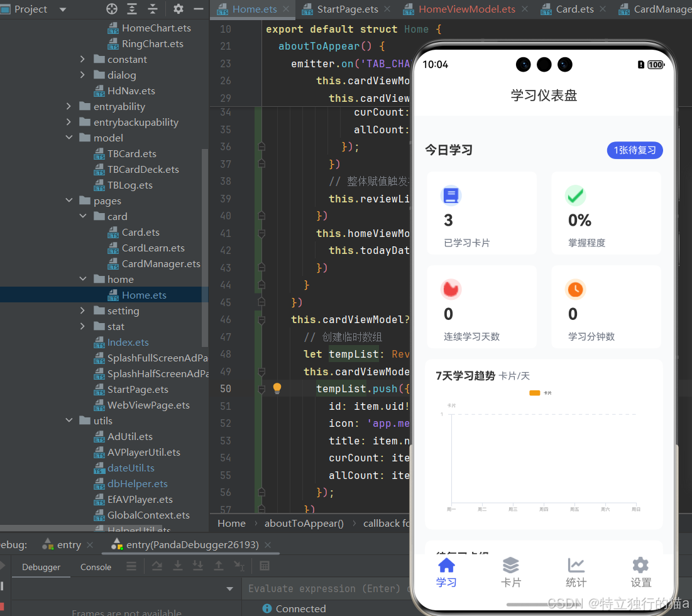Collapse the utils folder
The height and width of the screenshot is (616, 692).
click(69, 421)
